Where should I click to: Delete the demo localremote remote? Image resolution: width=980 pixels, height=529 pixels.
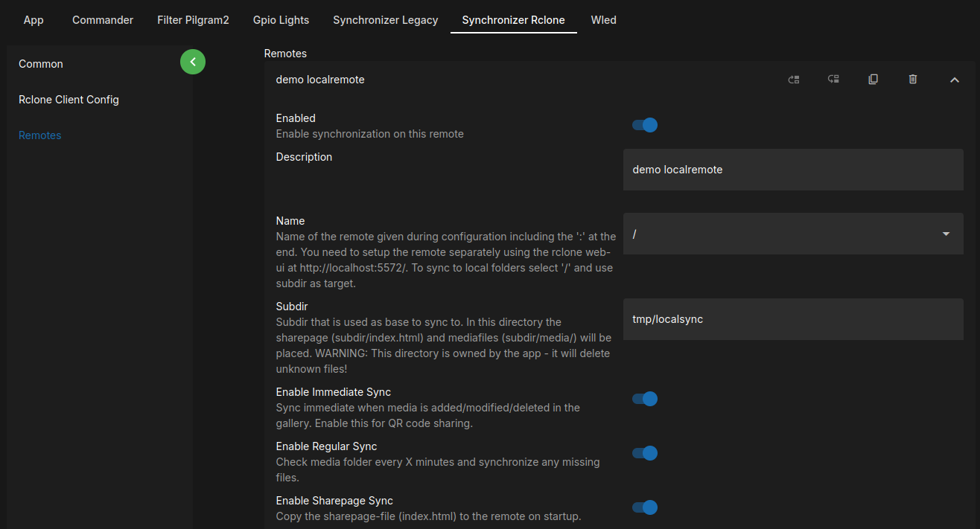pyautogui.click(x=912, y=79)
